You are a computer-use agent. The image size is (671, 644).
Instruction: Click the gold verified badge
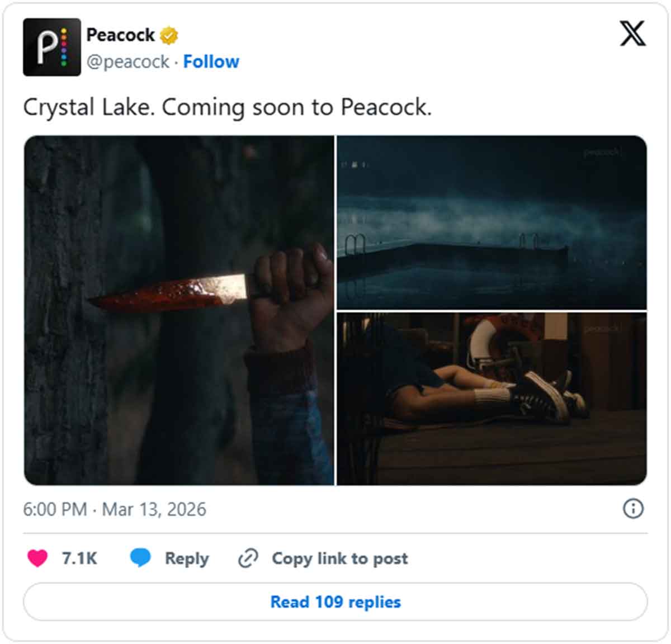(169, 35)
